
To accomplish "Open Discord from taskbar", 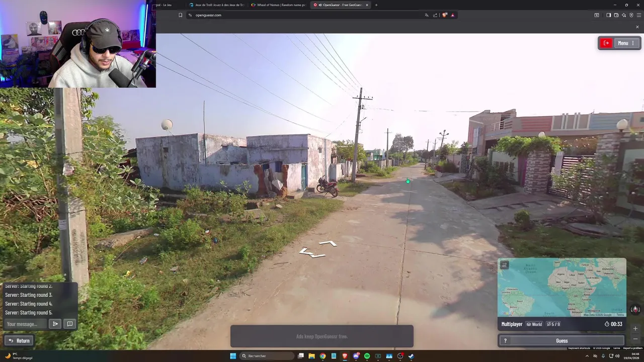I will (x=356, y=356).
